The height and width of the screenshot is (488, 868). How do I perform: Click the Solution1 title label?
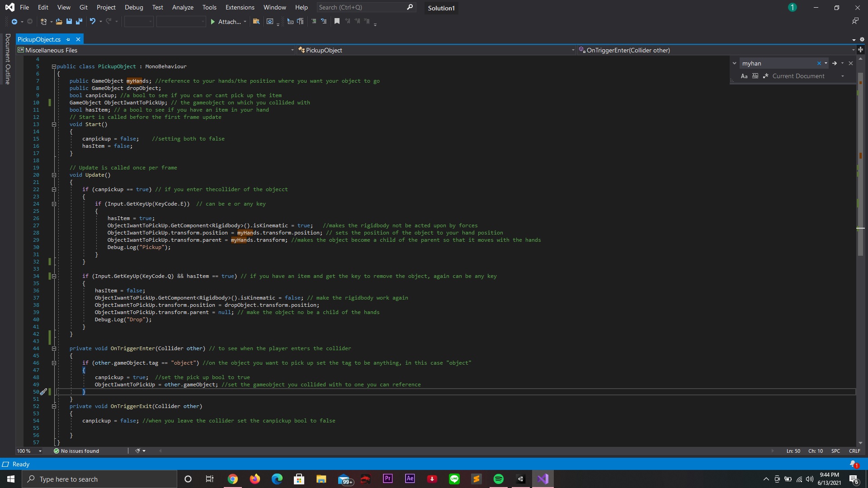point(441,8)
